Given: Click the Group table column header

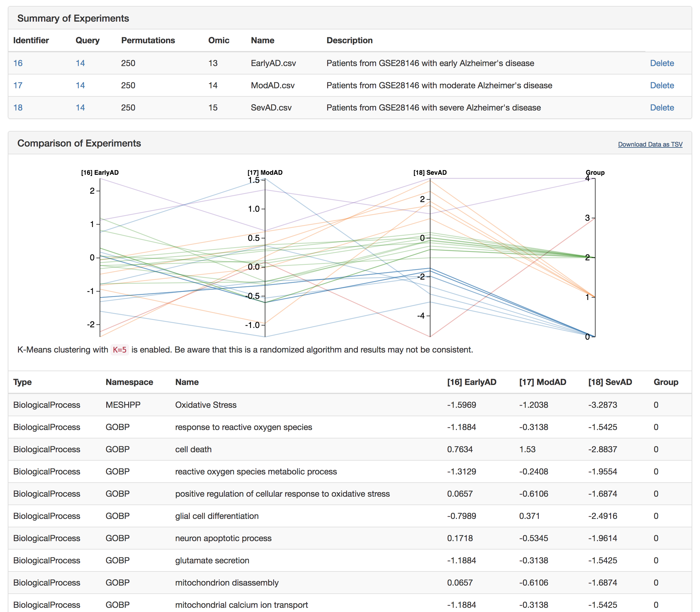Looking at the screenshot, I should (665, 382).
